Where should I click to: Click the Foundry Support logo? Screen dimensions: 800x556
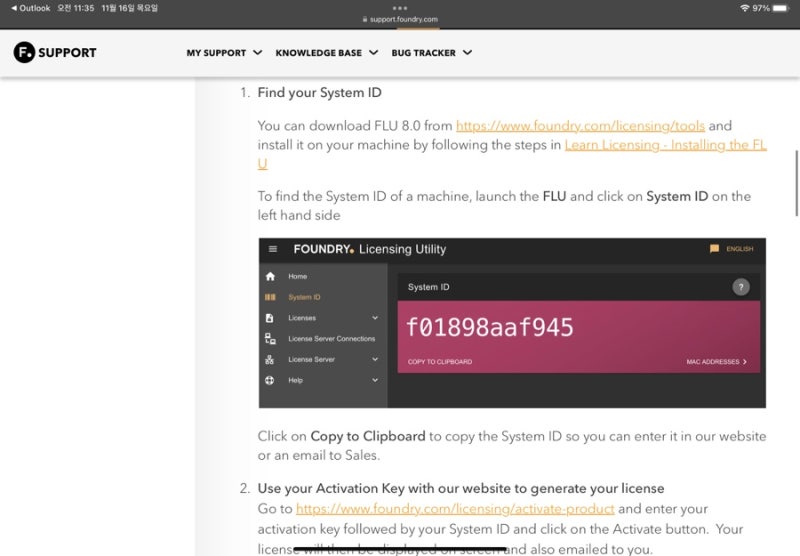[55, 52]
